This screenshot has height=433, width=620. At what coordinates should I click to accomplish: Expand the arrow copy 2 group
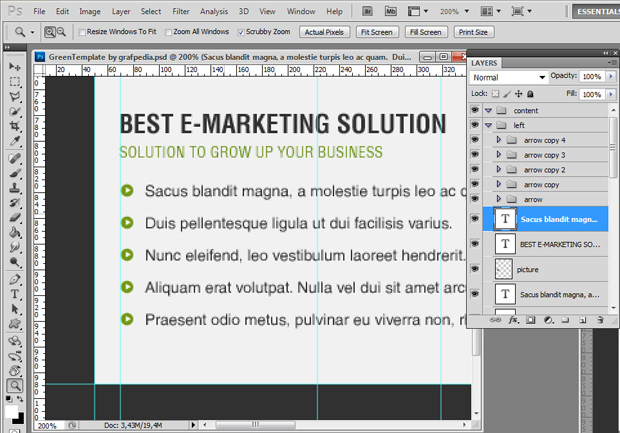(499, 170)
